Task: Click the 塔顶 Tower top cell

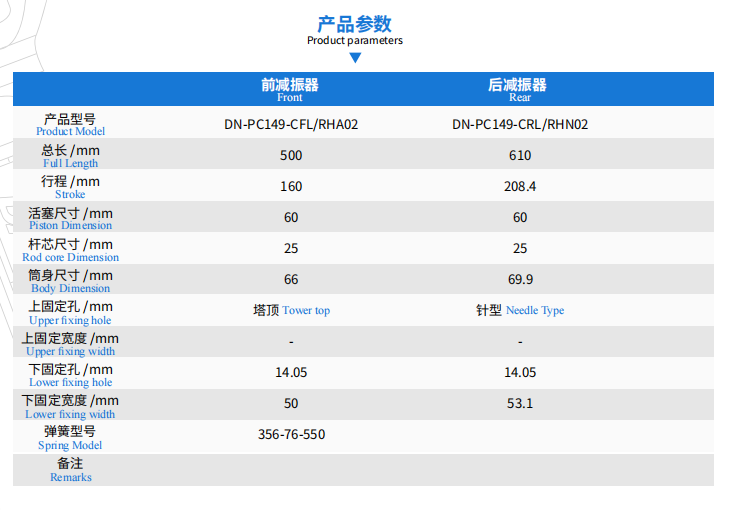Action: point(291,311)
